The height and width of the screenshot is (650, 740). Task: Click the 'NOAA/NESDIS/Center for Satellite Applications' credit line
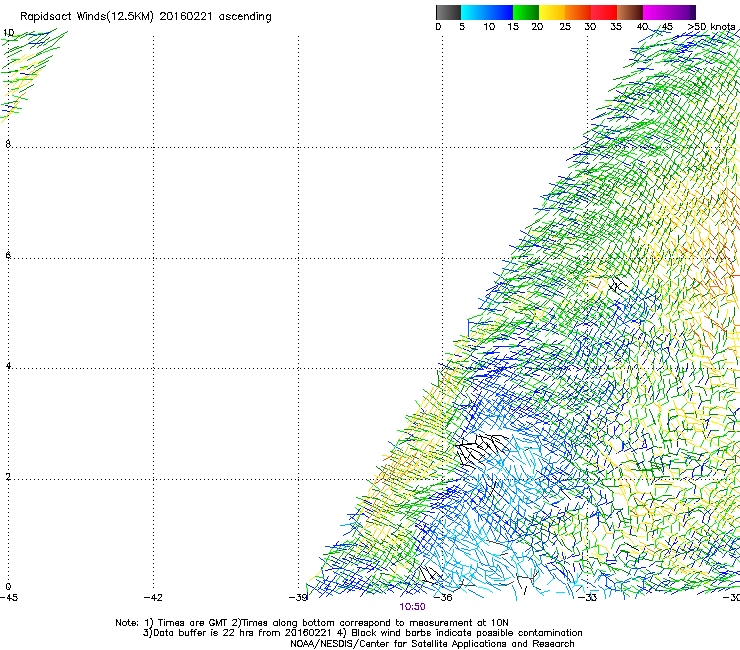coord(432,644)
